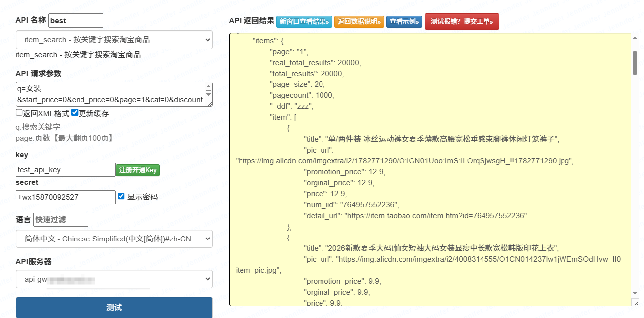Open the API服务器 api-gw dropdown

(114, 279)
